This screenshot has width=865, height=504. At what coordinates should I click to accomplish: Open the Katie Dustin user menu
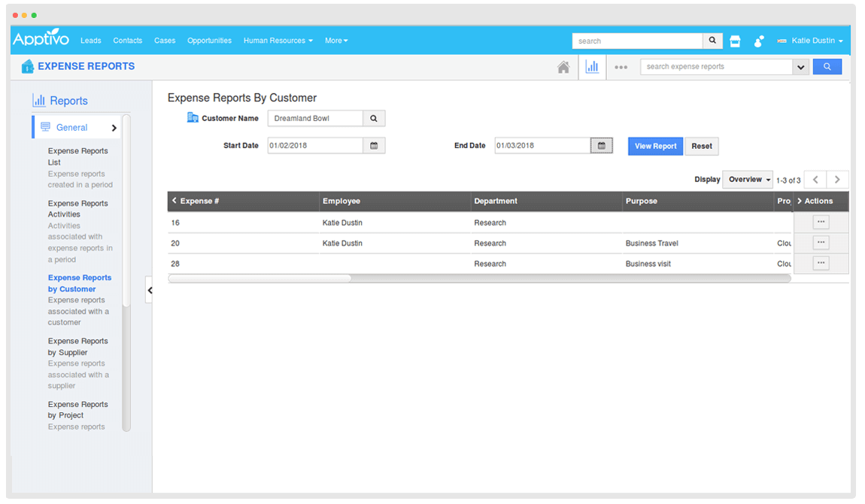click(x=816, y=41)
